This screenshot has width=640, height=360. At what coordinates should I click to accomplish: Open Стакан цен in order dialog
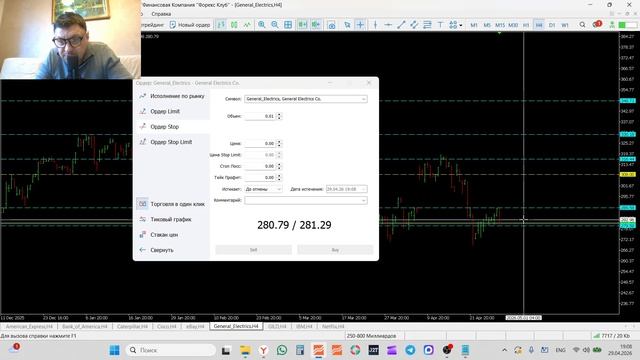pos(172,235)
